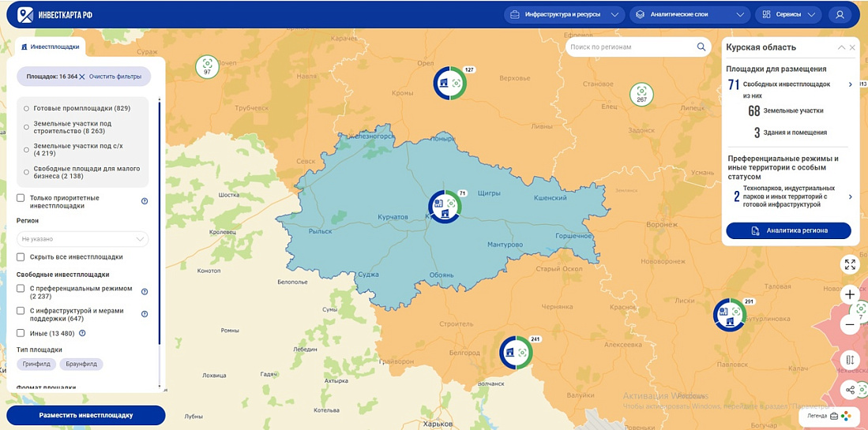Close the Курская область info panel
The width and height of the screenshot is (868, 430).
pos(852,47)
